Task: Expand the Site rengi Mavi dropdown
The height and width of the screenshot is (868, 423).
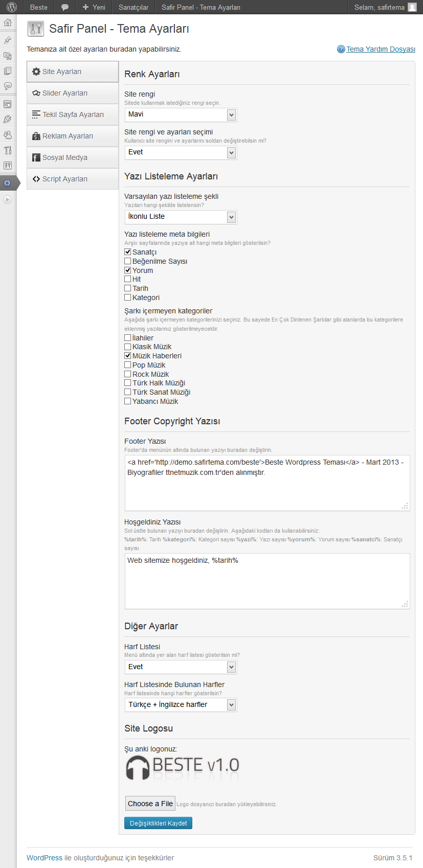Action: pos(181,115)
